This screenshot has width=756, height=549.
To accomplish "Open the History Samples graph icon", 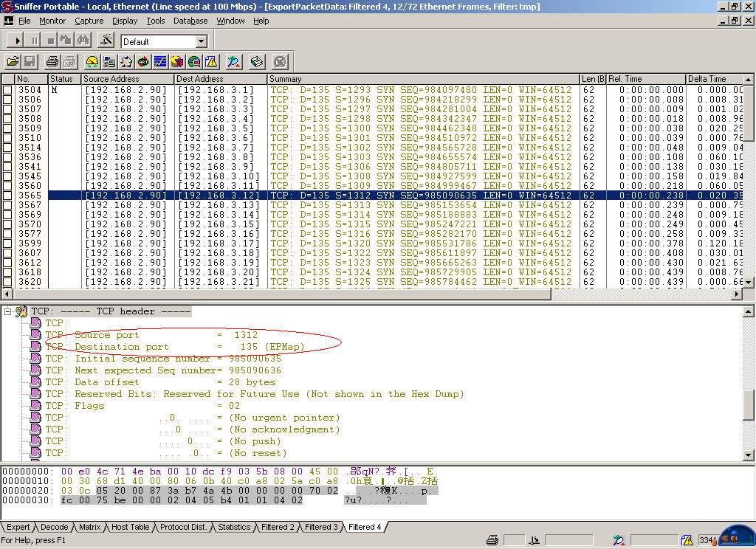I will click(160, 62).
